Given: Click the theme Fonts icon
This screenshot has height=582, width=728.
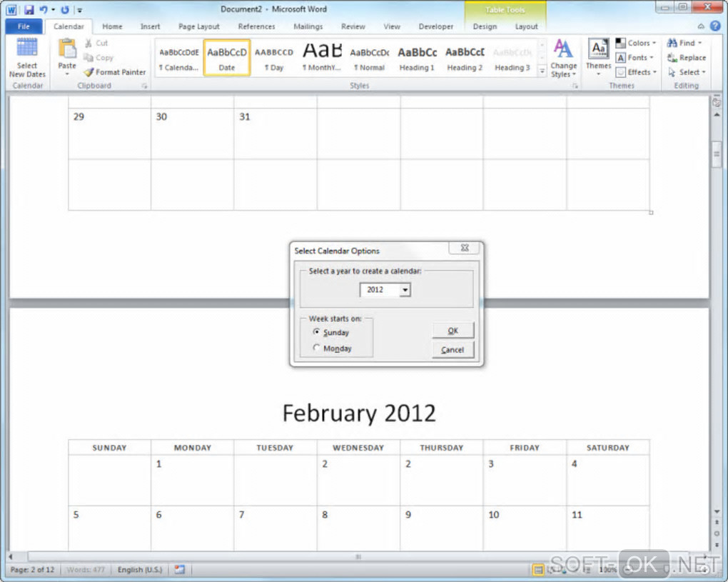Looking at the screenshot, I should tap(620, 58).
